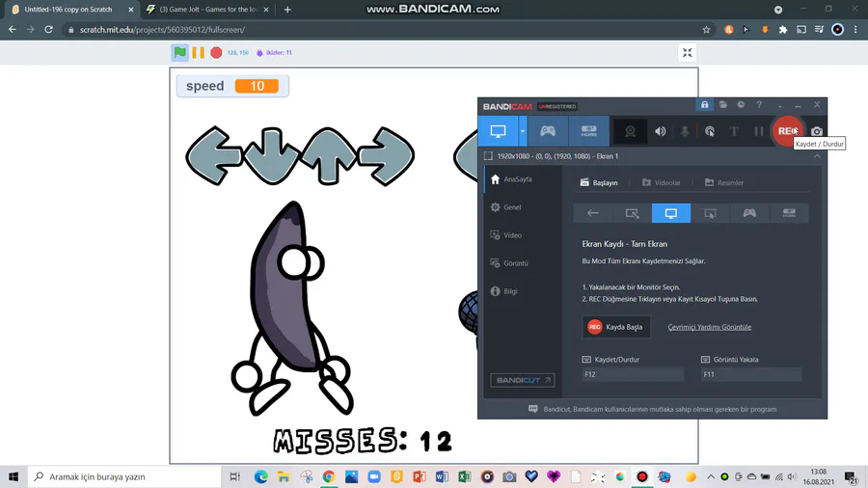Image resolution: width=868 pixels, height=488 pixels.
Task: Click Chrome address bar URL
Action: pyautogui.click(x=162, y=30)
